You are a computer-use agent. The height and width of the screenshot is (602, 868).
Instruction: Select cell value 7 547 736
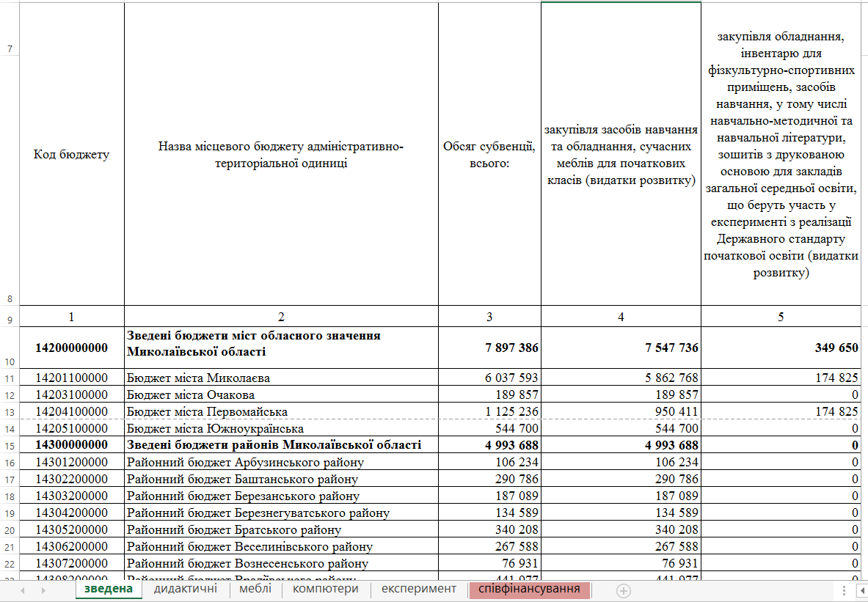pos(621,348)
